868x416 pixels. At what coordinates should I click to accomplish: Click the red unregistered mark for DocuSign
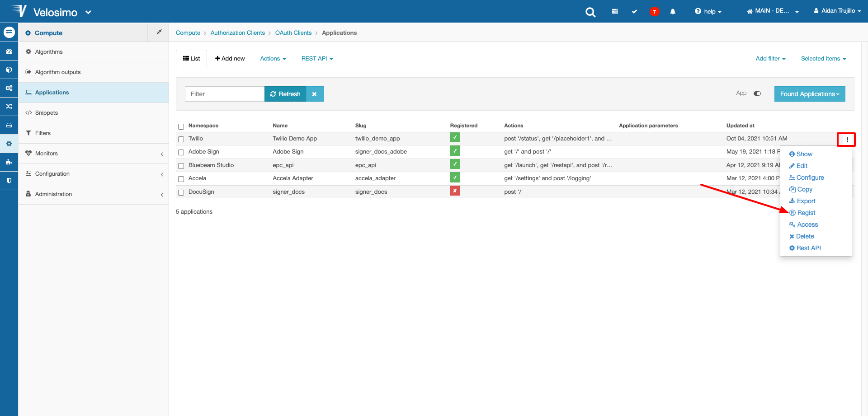455,191
